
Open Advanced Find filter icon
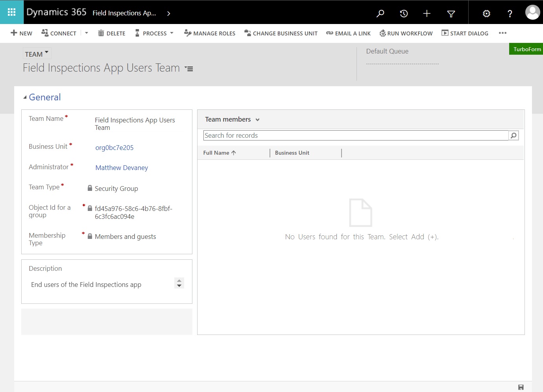(x=451, y=13)
